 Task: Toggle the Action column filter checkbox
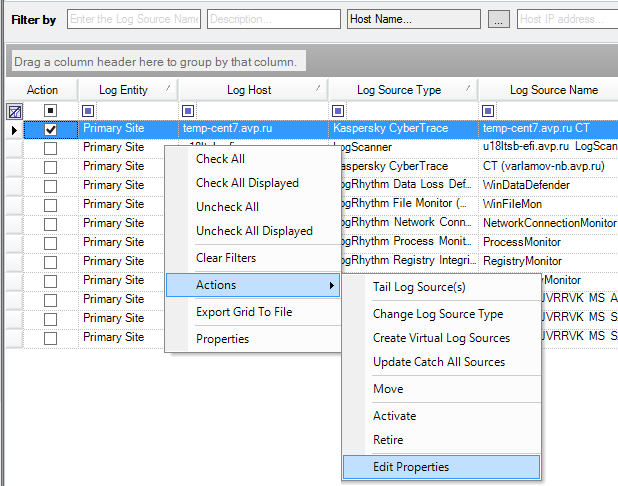click(x=50, y=110)
